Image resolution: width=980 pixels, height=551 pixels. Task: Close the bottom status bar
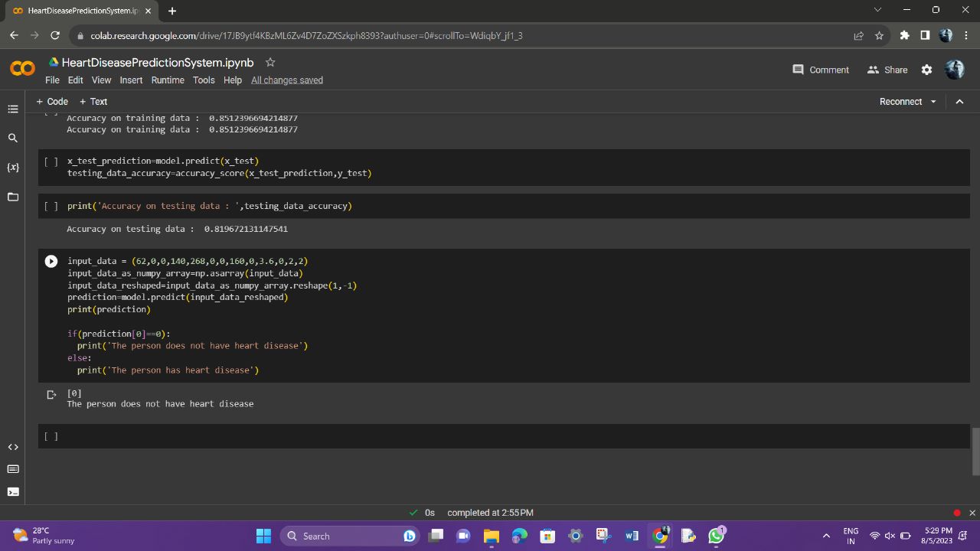972,513
